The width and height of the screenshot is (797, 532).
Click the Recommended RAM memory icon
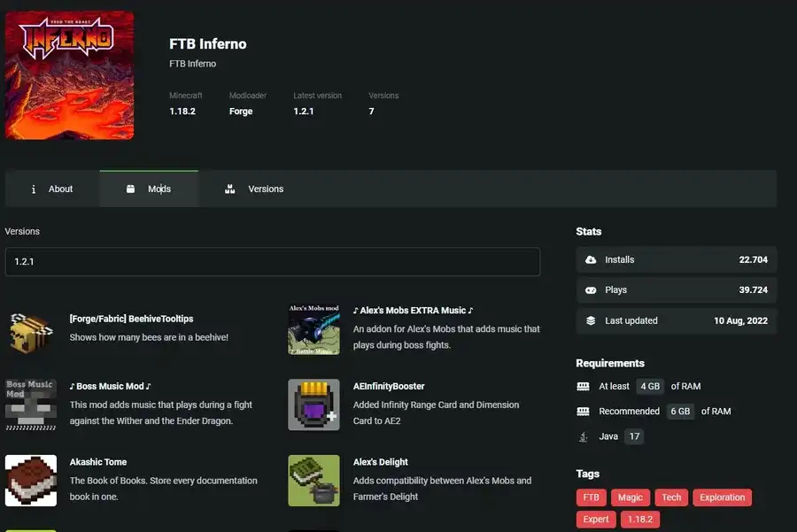[583, 411]
